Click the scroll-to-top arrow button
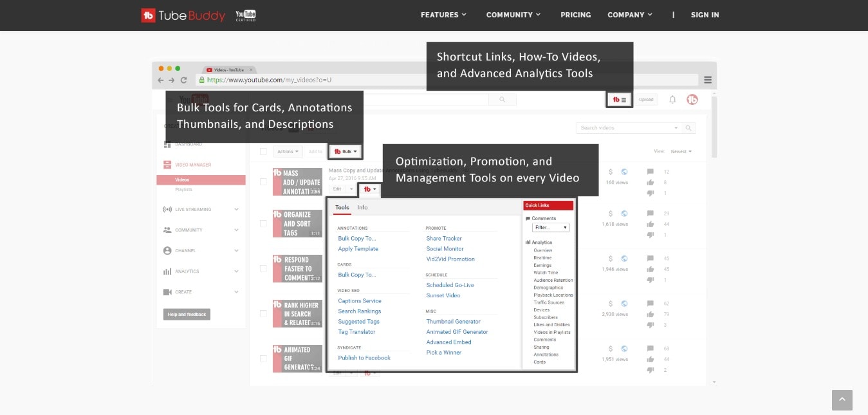 pos(842,400)
